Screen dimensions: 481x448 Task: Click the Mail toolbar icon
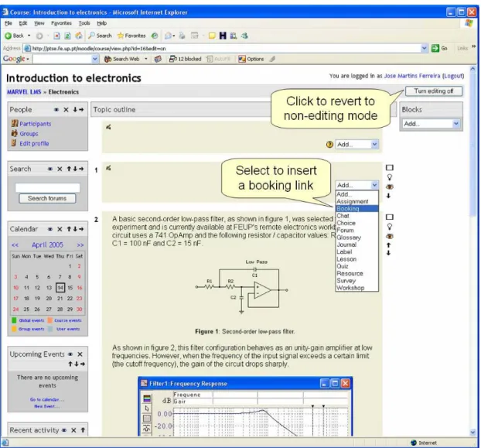(x=169, y=36)
